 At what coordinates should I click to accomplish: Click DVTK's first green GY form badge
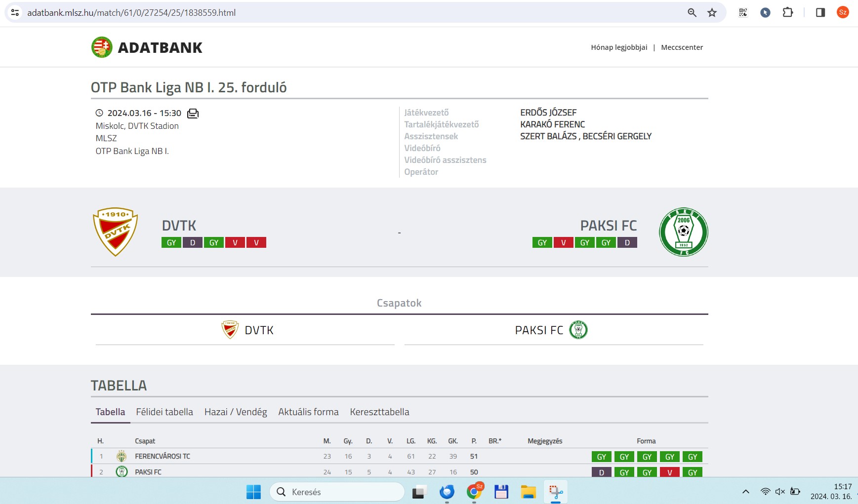click(x=171, y=242)
